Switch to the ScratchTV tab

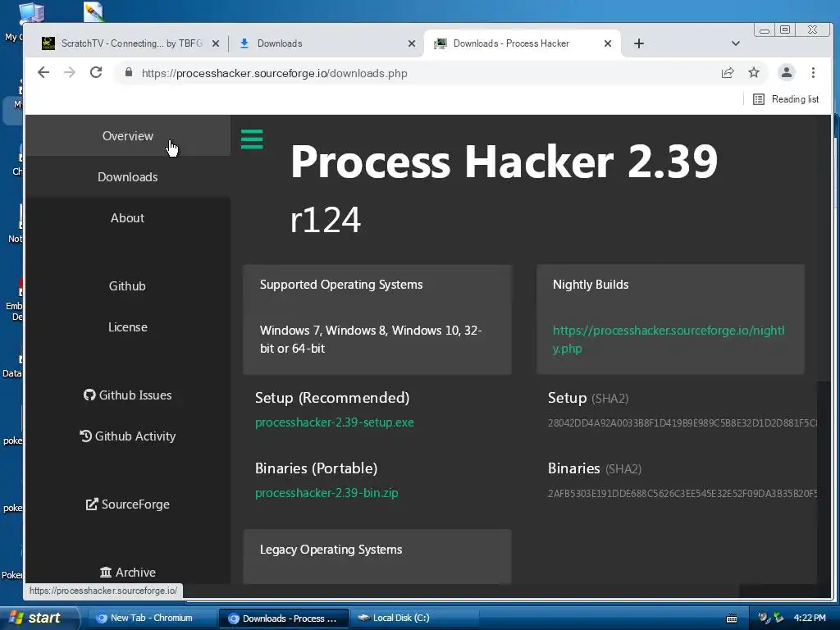[x=130, y=43]
